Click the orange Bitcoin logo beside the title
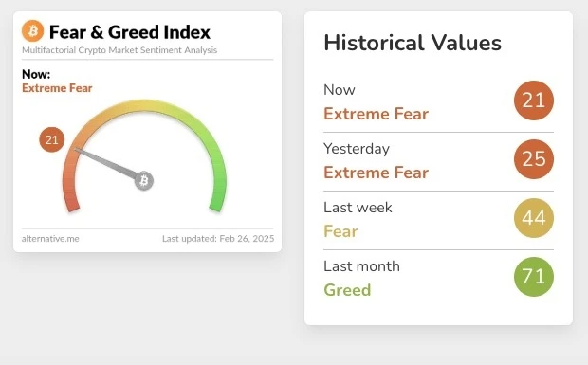588x365 pixels. 32,30
